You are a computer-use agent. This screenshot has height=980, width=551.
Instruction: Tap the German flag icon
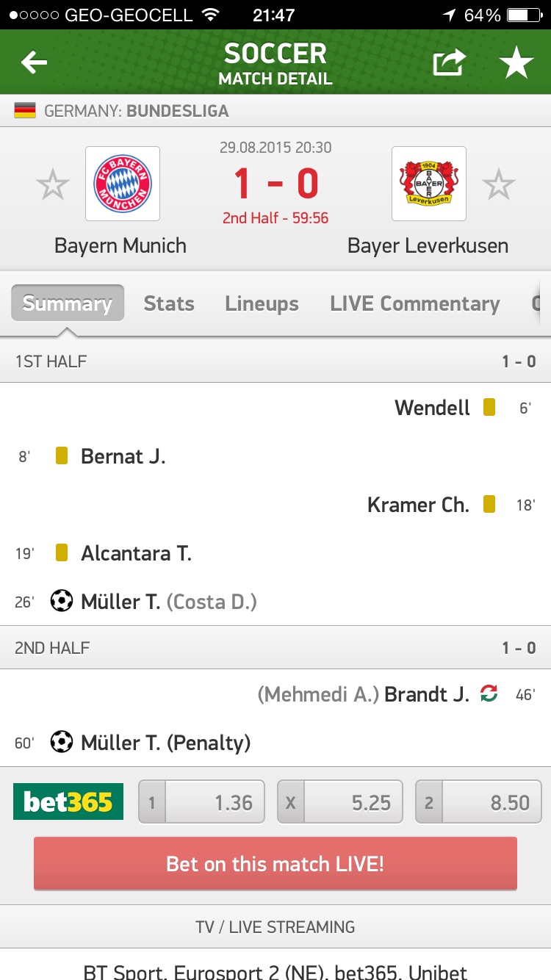(x=25, y=112)
